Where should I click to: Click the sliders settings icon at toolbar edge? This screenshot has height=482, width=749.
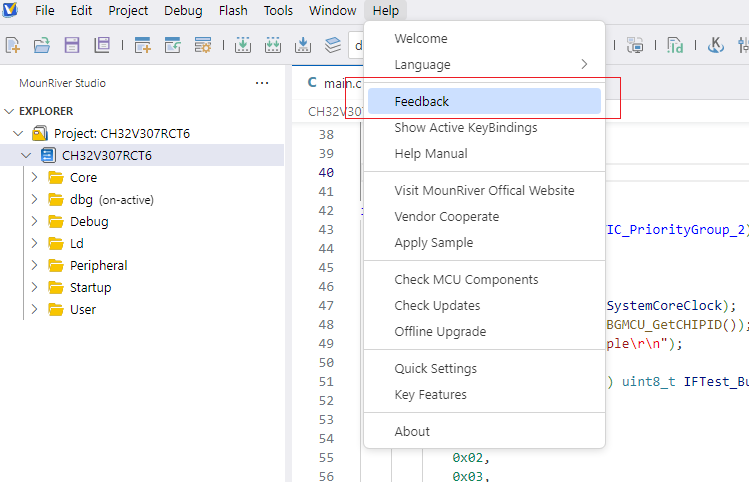(x=743, y=45)
